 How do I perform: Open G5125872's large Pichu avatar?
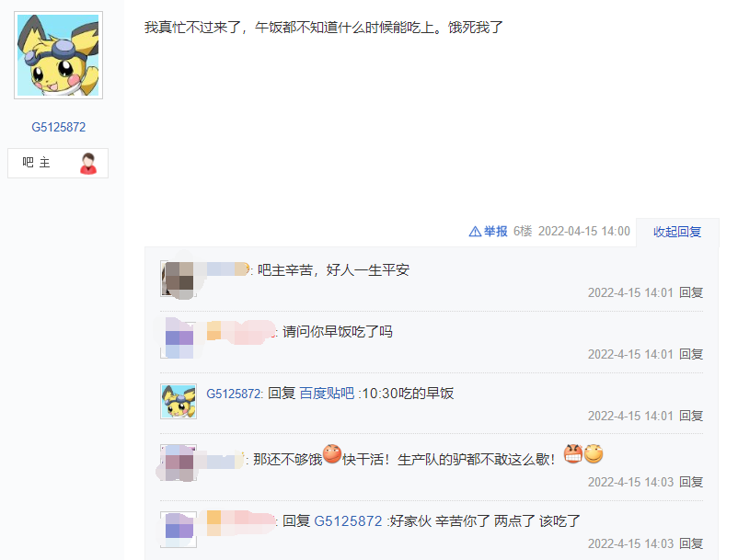click(x=58, y=55)
